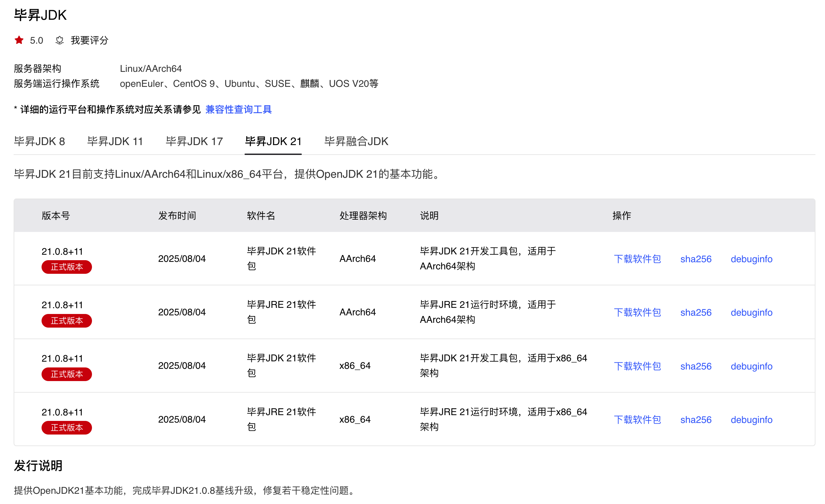Open sha256 for the AArch64 JRE package
This screenshot has width=825, height=504.
coord(696,313)
